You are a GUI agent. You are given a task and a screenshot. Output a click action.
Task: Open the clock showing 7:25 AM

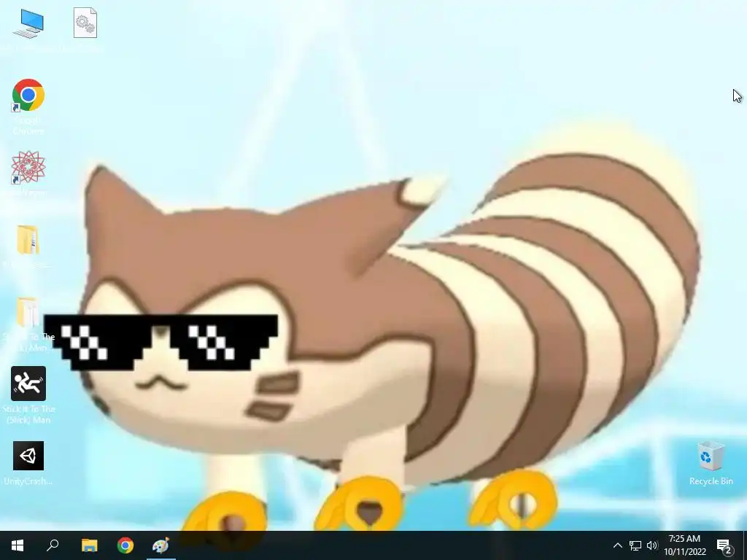click(684, 545)
